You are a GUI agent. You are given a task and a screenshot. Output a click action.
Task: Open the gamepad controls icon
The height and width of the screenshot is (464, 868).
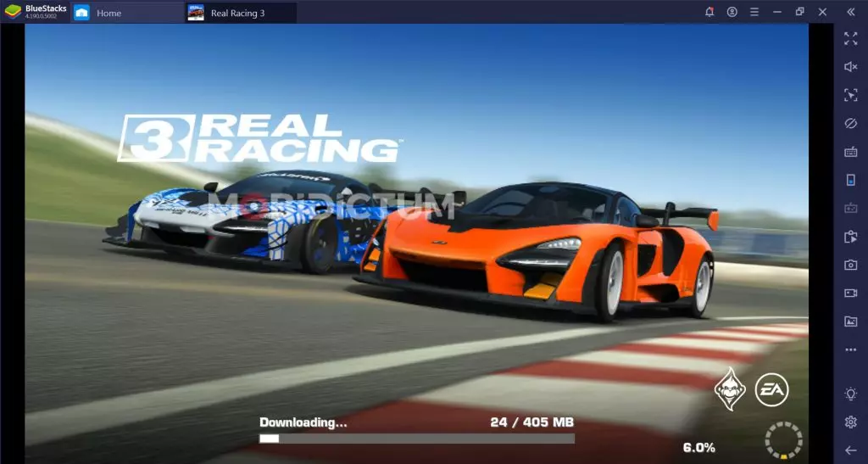(x=850, y=208)
